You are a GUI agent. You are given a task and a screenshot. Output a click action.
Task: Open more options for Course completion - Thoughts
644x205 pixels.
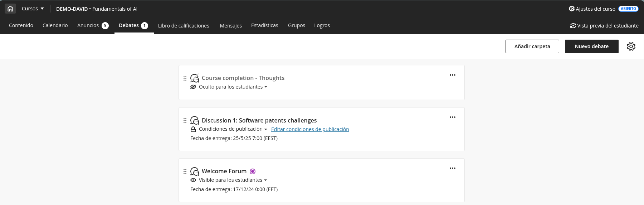click(x=453, y=75)
